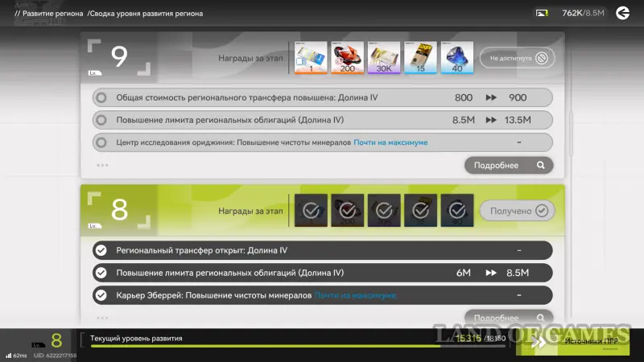Click the 762K/8.5M currency icon
This screenshot has width=644, height=362.
[x=543, y=13]
